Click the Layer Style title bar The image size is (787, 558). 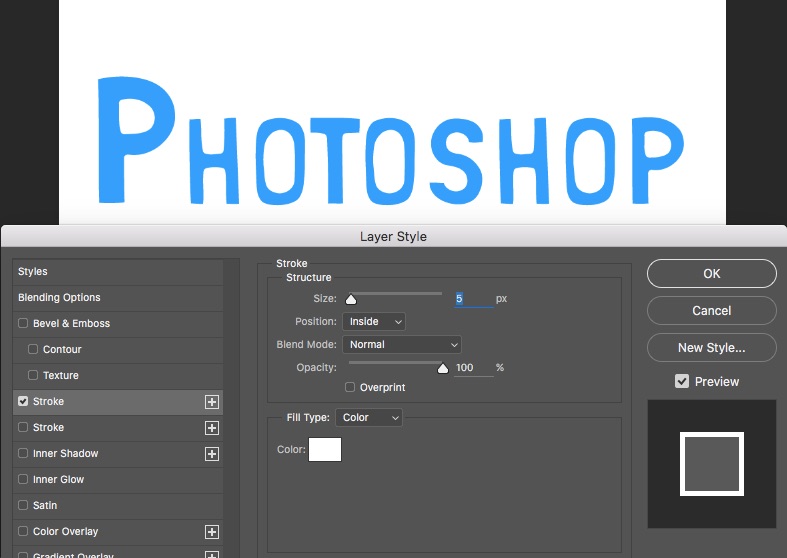pyautogui.click(x=394, y=236)
